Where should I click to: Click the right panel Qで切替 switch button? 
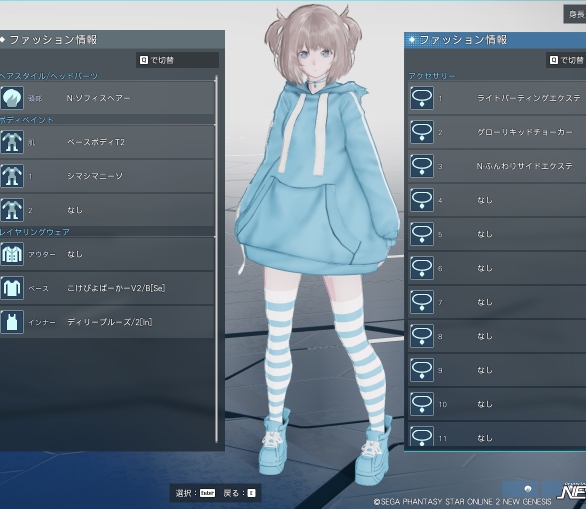coord(567,60)
